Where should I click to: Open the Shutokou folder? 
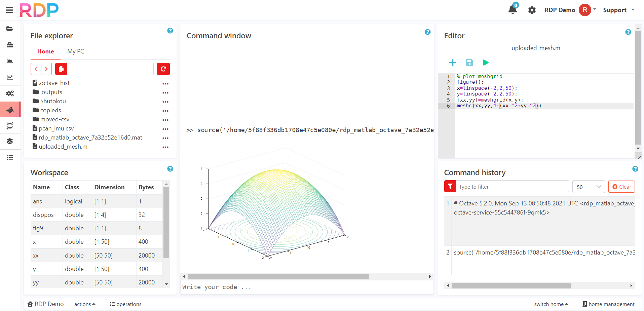point(53,101)
